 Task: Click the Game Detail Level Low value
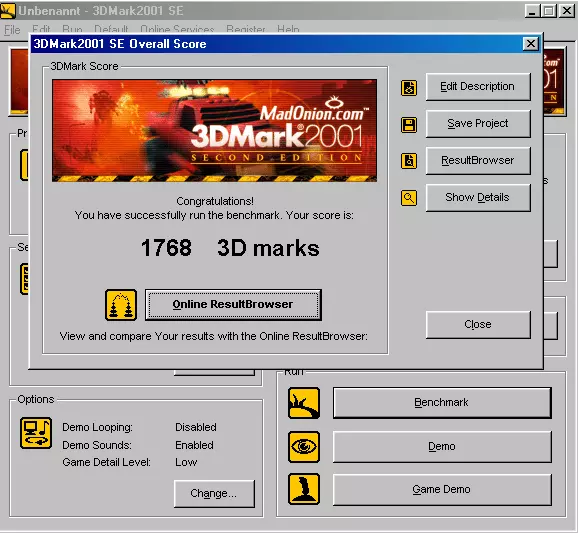click(186, 462)
